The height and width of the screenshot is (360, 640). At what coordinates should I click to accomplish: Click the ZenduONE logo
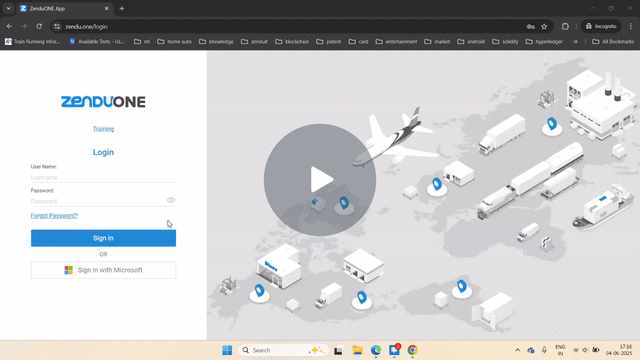(x=103, y=102)
